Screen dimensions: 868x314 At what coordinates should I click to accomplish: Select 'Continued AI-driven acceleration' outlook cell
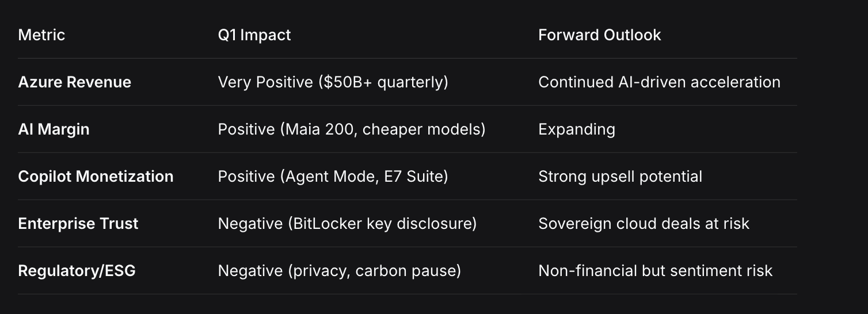click(x=659, y=82)
